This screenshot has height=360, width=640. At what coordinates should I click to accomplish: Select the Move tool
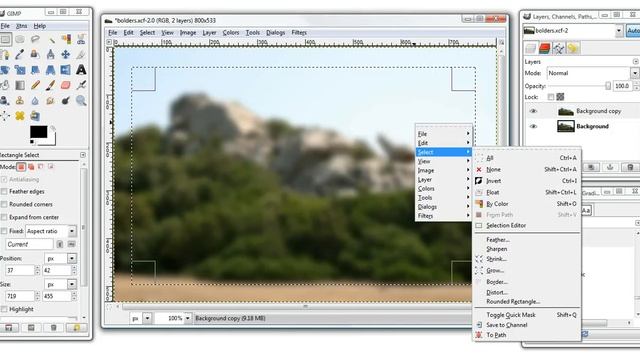(x=66, y=54)
